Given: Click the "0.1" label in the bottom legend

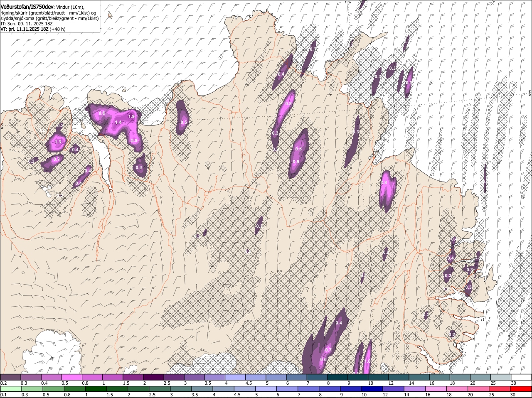Looking at the screenshot, I should tap(3, 395).
